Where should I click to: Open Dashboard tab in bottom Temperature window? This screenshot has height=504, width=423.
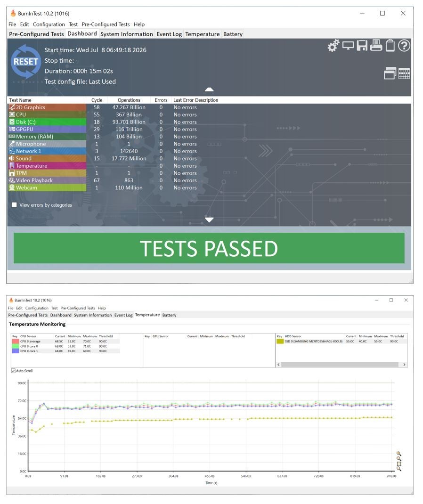coord(61,315)
